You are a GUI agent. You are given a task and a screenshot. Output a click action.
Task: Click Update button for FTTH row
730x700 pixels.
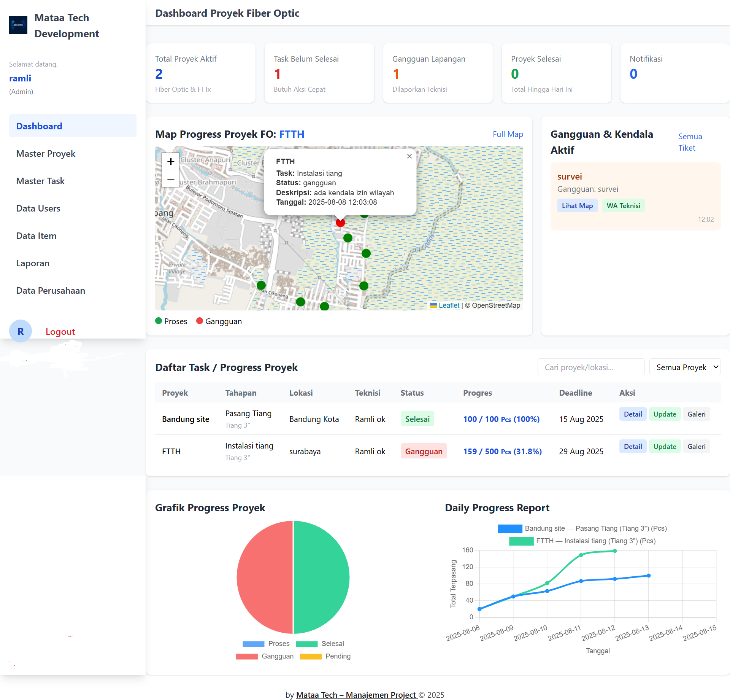664,447
